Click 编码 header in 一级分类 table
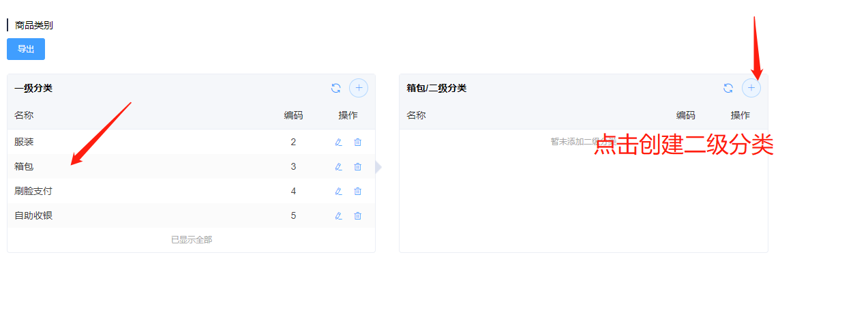This screenshot has width=868, height=317. pos(293,115)
